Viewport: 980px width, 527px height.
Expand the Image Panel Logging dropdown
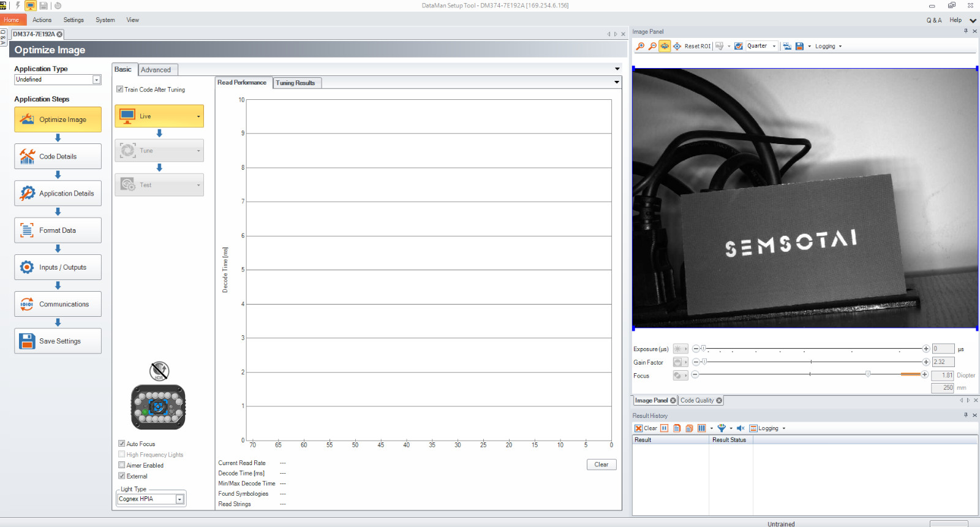tap(840, 46)
